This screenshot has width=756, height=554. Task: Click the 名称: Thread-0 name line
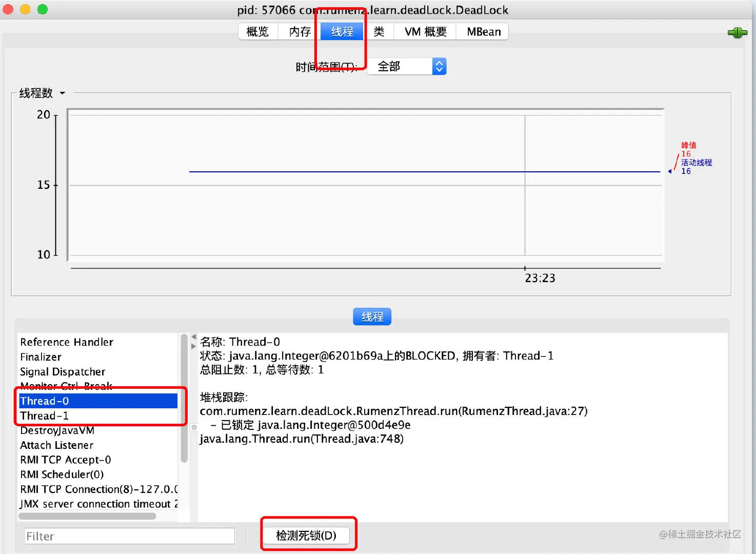(240, 342)
